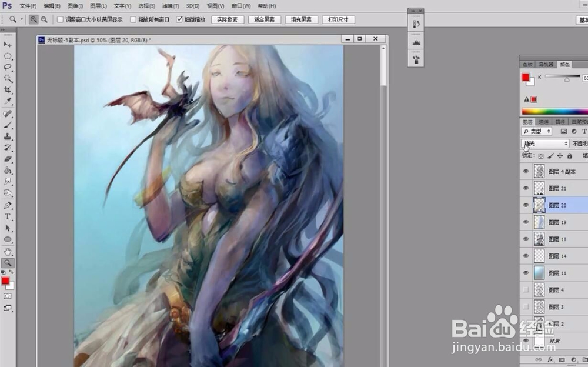Image resolution: width=588 pixels, height=367 pixels.
Task: Create new adjustment layer
Action: (x=574, y=359)
